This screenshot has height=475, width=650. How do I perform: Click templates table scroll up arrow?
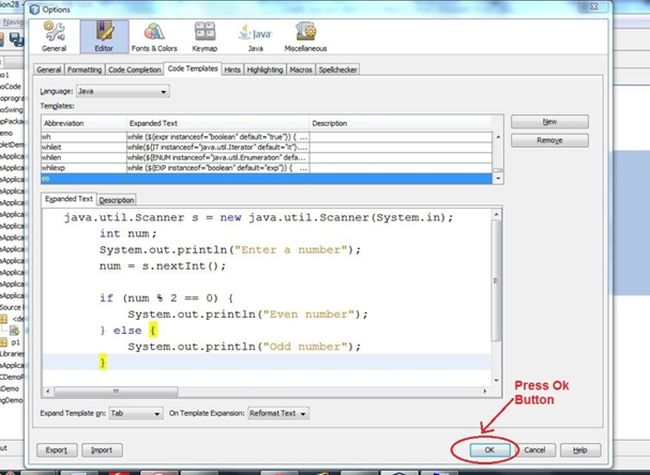[498, 137]
